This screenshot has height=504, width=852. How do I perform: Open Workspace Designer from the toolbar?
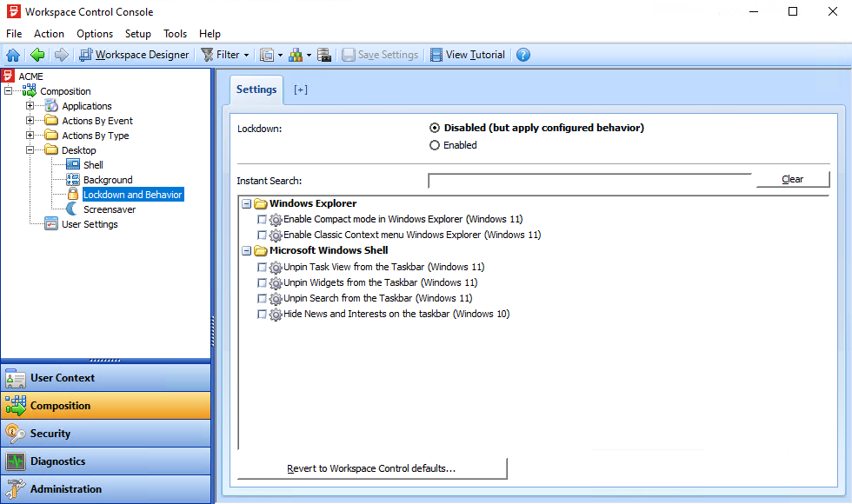(x=134, y=55)
